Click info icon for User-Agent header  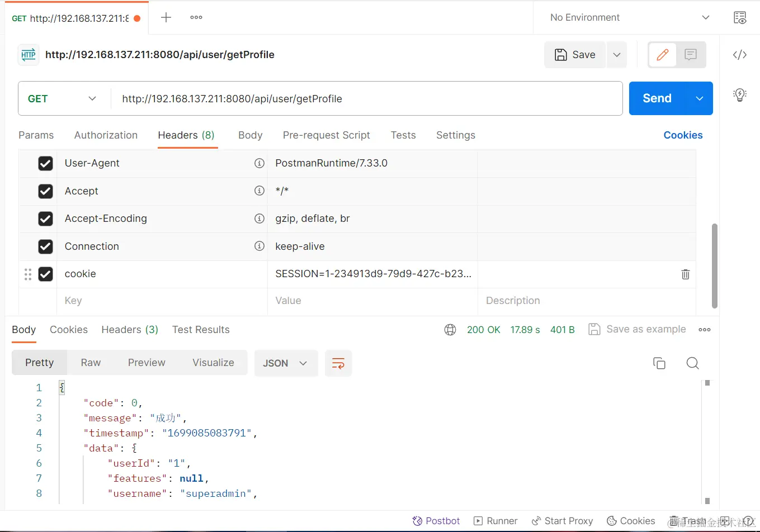coord(259,163)
